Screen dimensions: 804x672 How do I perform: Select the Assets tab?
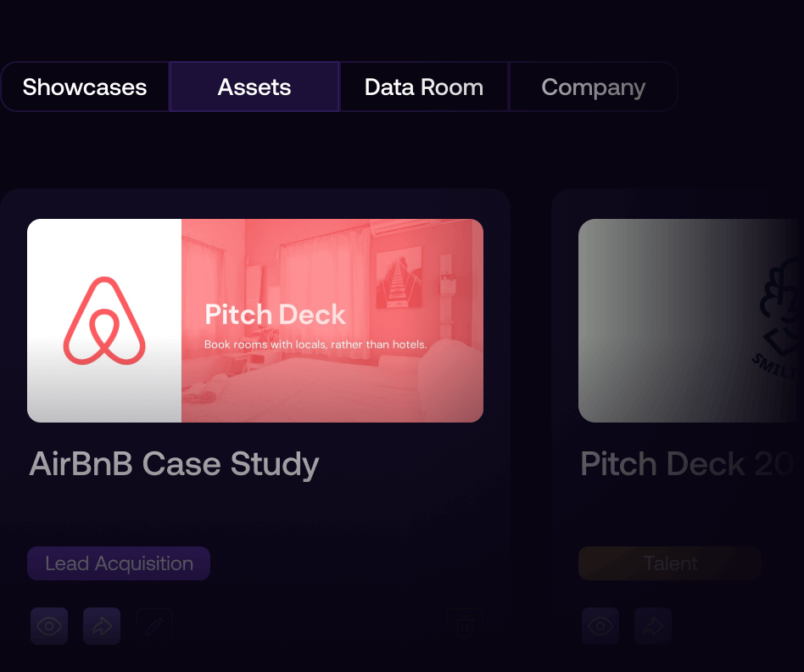tap(254, 87)
